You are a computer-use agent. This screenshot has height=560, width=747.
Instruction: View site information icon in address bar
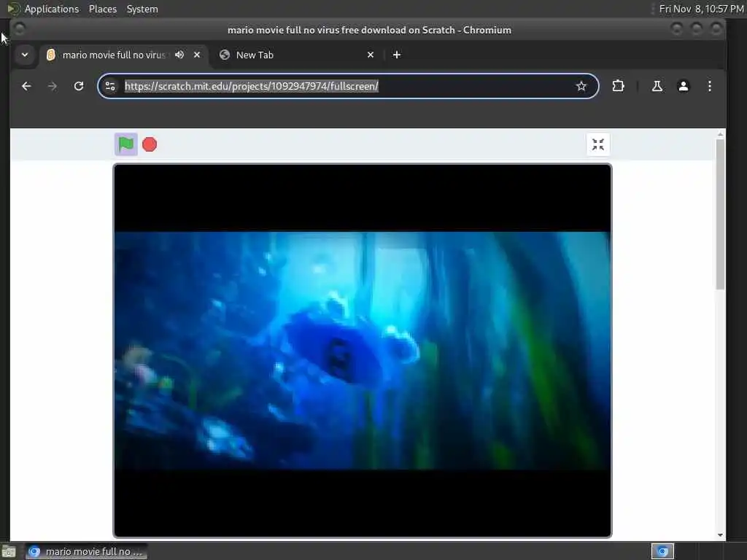110,86
